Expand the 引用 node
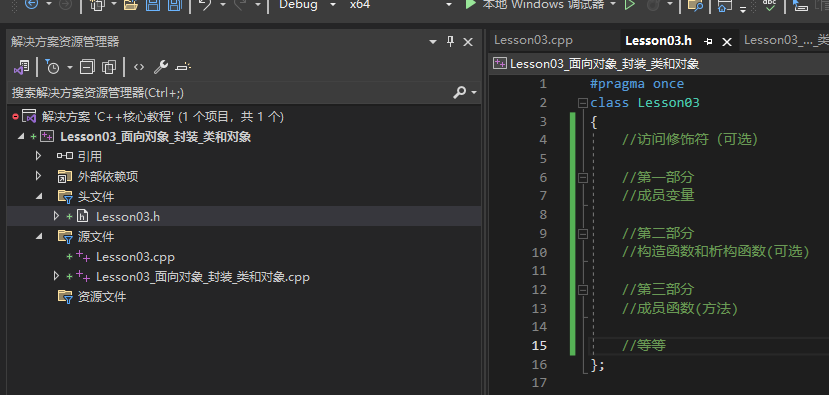 [x=38, y=156]
